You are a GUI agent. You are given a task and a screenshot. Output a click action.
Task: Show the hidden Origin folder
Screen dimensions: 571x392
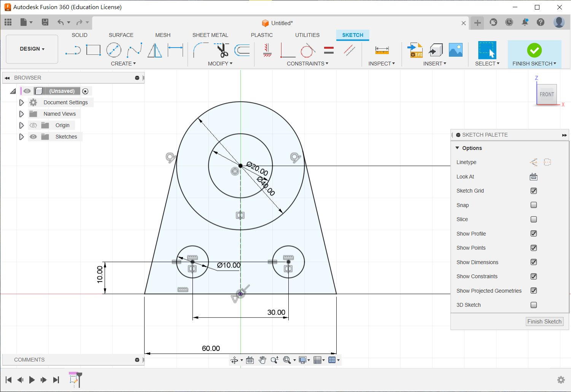click(x=33, y=125)
